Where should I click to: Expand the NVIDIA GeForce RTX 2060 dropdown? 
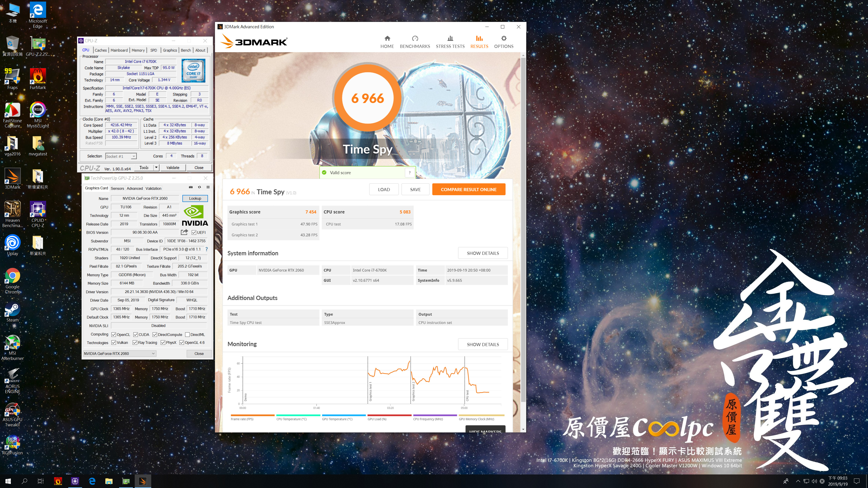click(x=153, y=353)
